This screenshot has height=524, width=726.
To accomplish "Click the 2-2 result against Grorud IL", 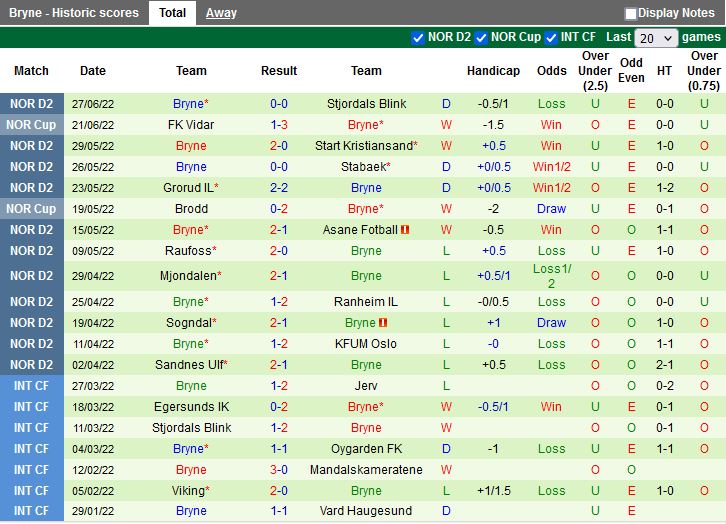I will pos(279,188).
